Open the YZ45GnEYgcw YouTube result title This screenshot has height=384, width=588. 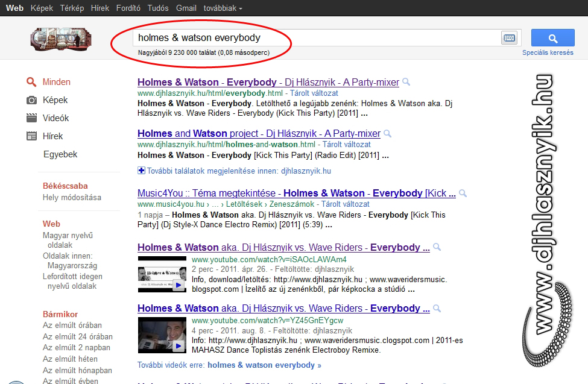[x=283, y=308]
